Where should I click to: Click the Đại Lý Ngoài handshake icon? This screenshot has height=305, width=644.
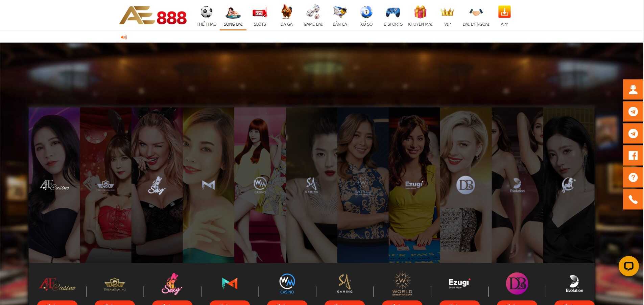tap(476, 13)
